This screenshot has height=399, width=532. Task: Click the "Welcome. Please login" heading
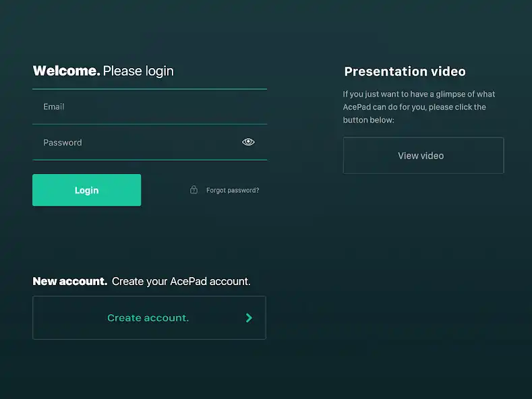click(103, 71)
